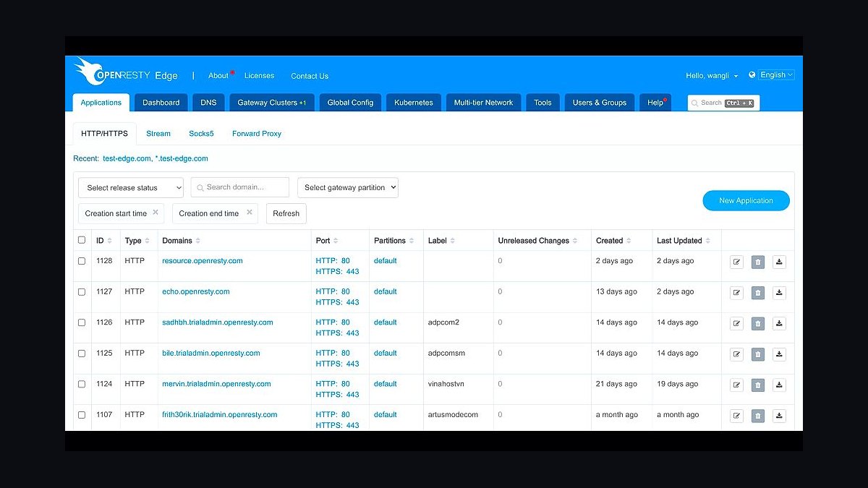The height and width of the screenshot is (488, 868).
Task: Delete the echo.openresty.com application
Action: click(x=758, y=293)
